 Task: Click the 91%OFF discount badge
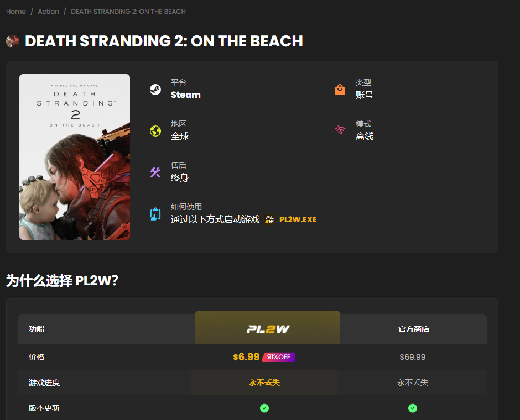[279, 357]
